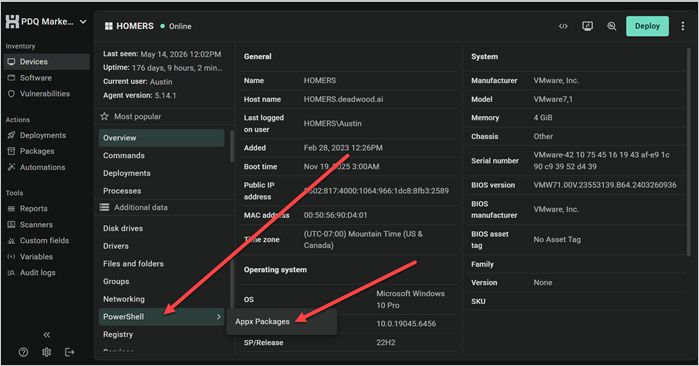This screenshot has height=366, width=699.
Task: Click the OS version 10.0.19045.6456
Action: [406, 324]
